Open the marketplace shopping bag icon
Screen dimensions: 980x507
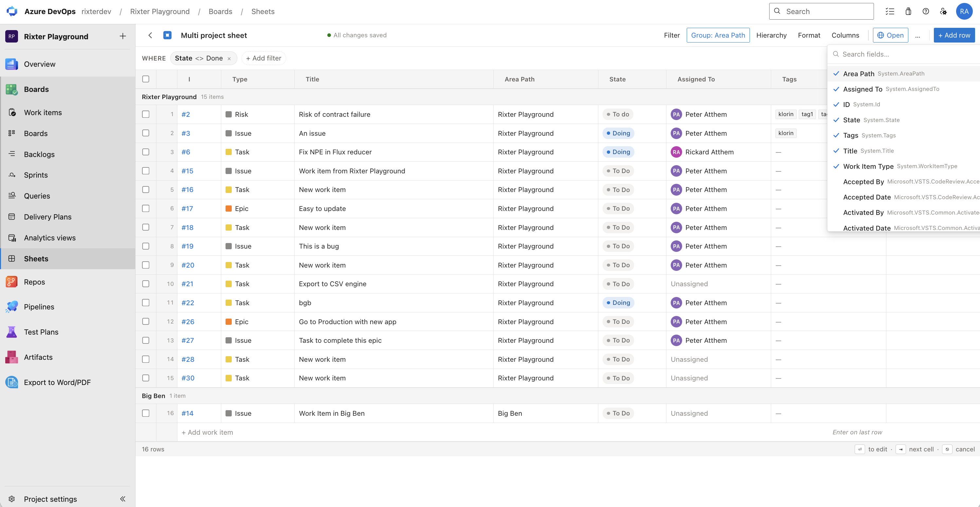click(x=908, y=11)
